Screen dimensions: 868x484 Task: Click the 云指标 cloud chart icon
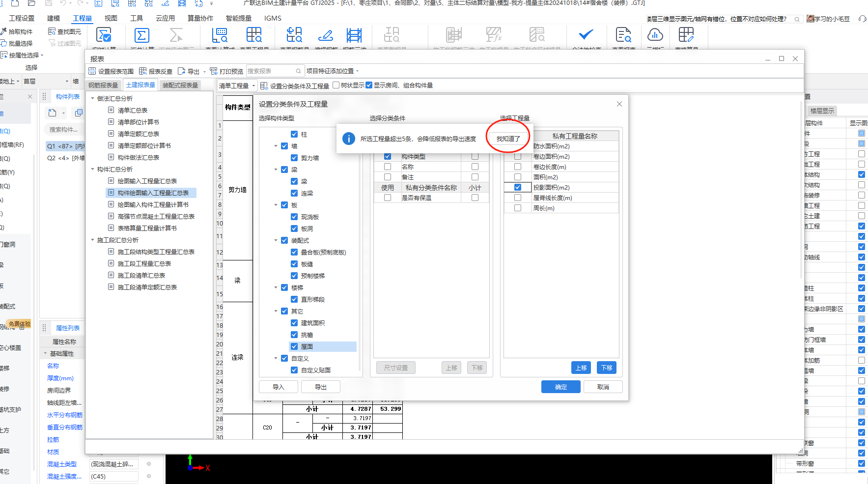[655, 35]
